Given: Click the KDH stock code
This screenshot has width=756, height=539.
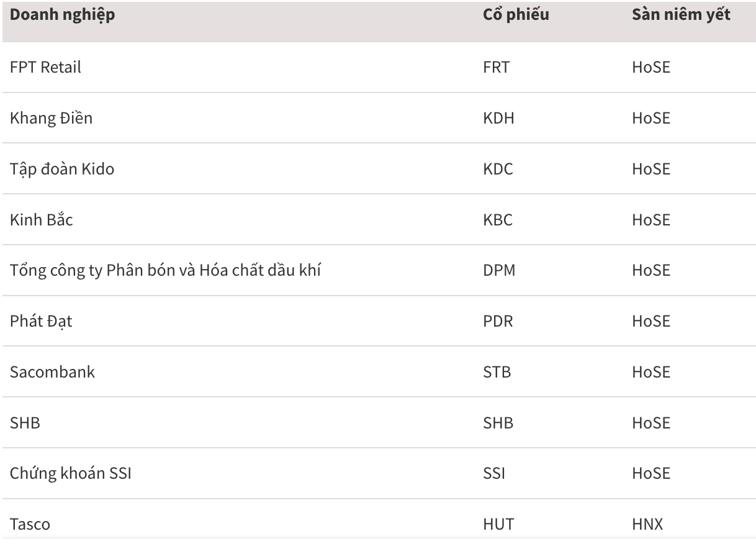Looking at the screenshot, I should 498,118.
